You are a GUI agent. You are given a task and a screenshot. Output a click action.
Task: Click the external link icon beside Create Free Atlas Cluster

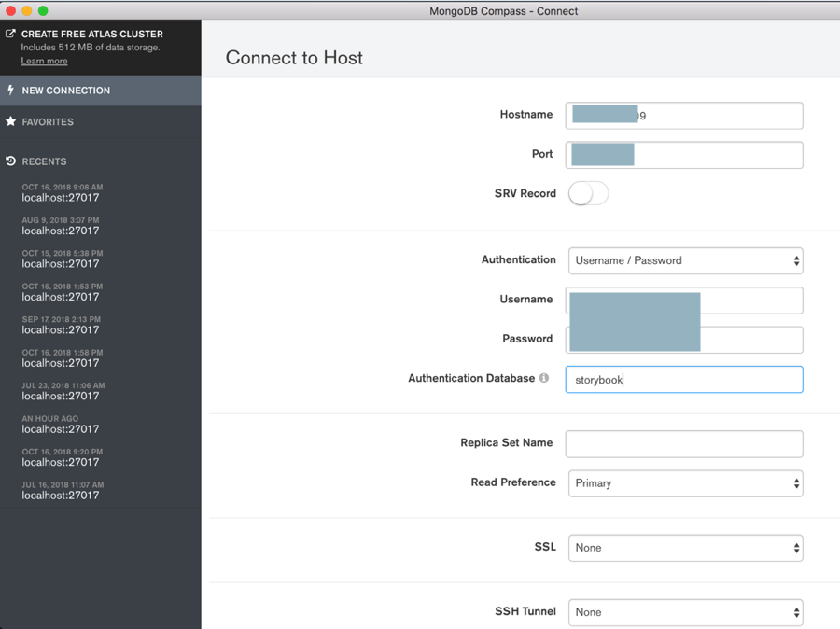click(10, 34)
